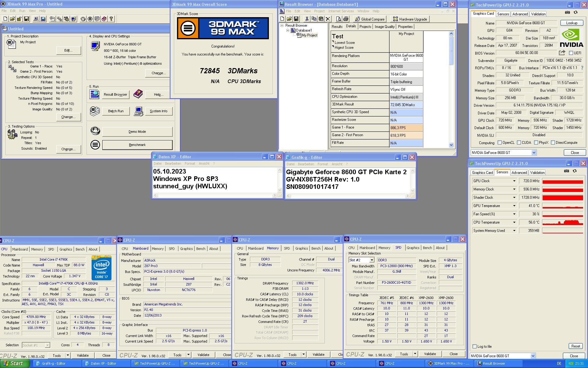Open Project menu in Result Browser
This screenshot has width=588, height=368.
pos(319,11)
